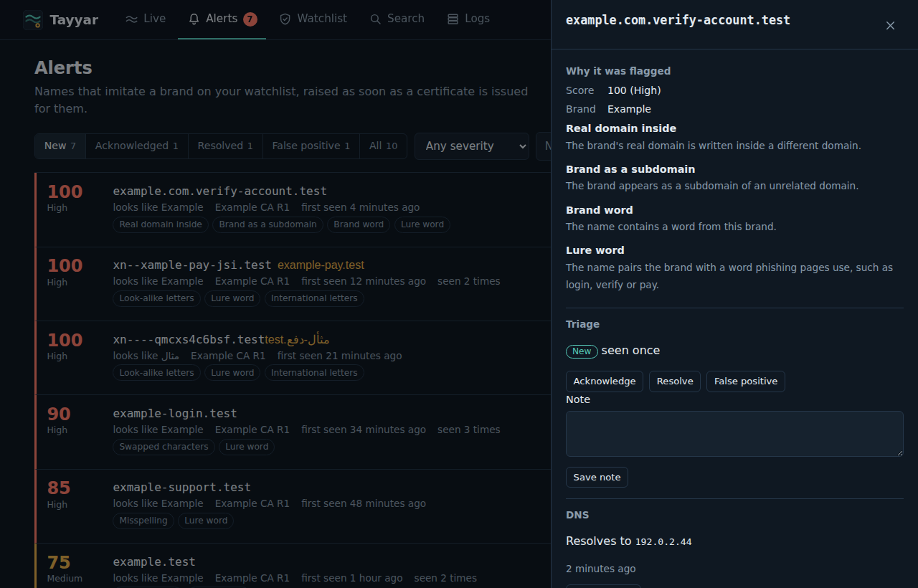Filter alerts by Resolved status

coord(225,146)
